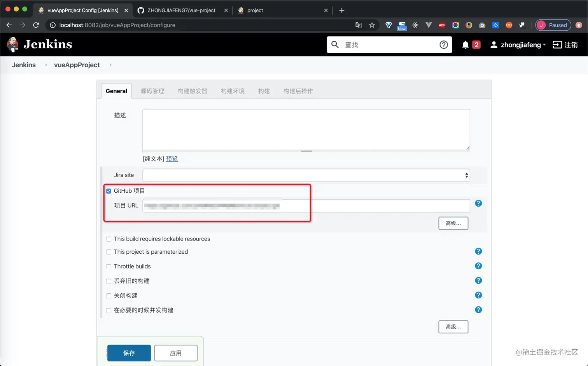588x366 pixels.
Task: Click the 保存 save button
Action: [x=129, y=353]
